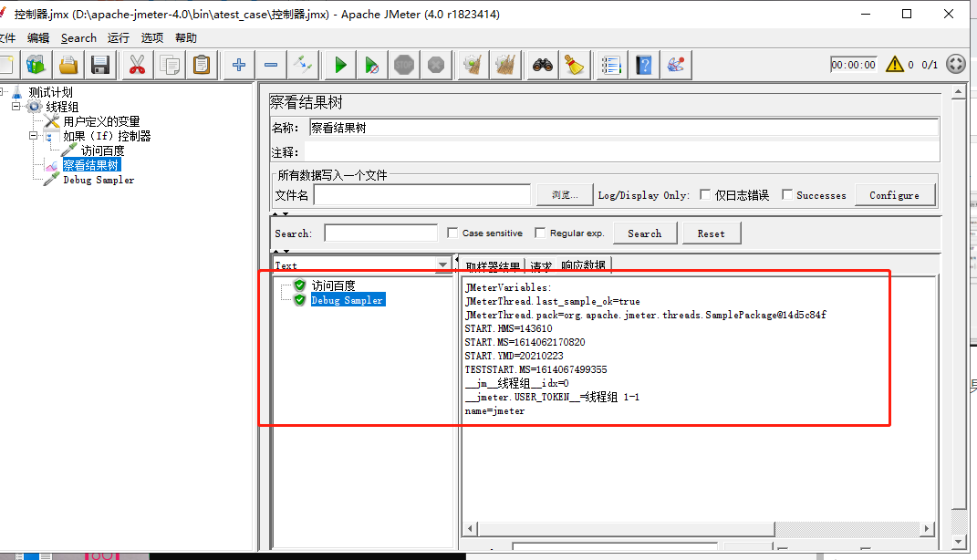The image size is (977, 560).
Task: Cut with the scissors icon
Action: [x=137, y=65]
